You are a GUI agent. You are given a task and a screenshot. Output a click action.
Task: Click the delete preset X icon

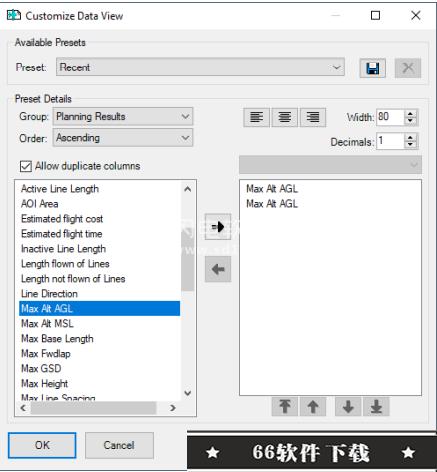408,68
